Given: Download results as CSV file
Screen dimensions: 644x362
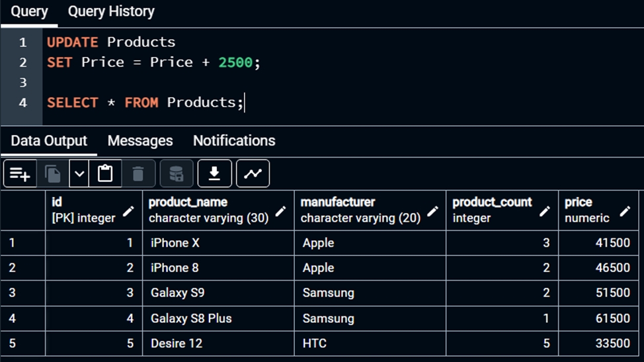Looking at the screenshot, I should pos(214,174).
